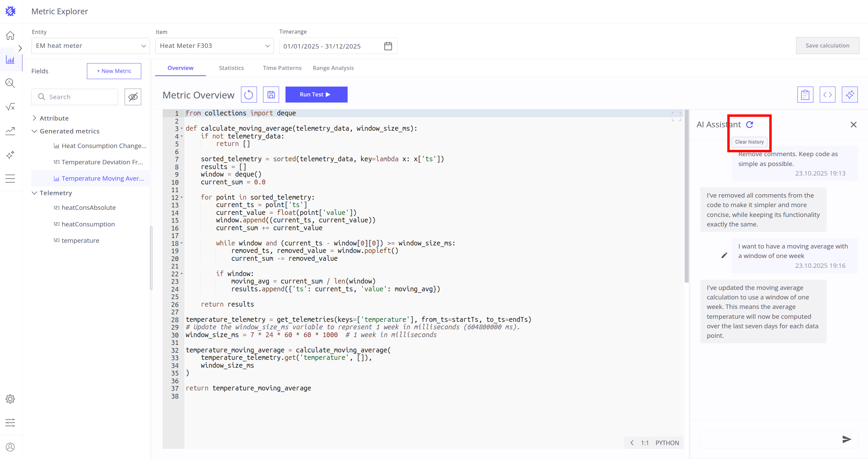Open the Range Analysis tab
Image resolution: width=868 pixels, height=459 pixels.
click(x=333, y=68)
